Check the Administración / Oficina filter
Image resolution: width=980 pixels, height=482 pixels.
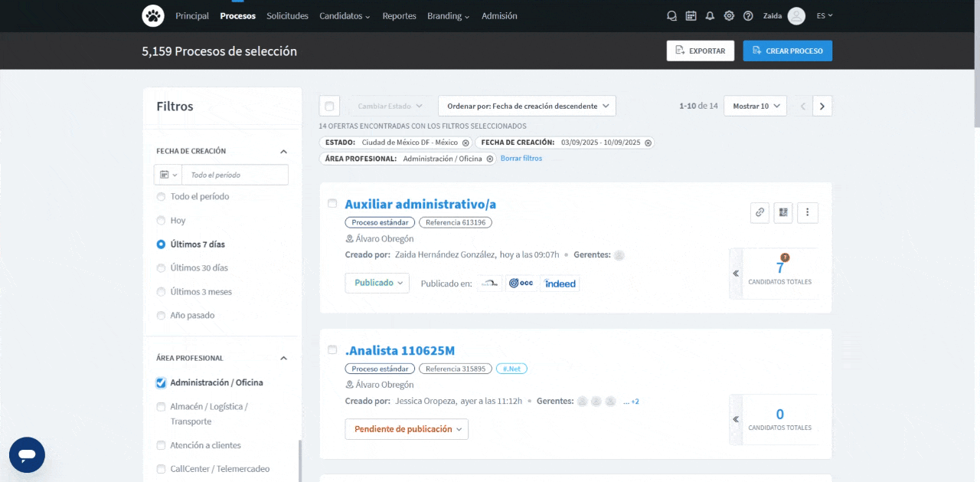161,382
